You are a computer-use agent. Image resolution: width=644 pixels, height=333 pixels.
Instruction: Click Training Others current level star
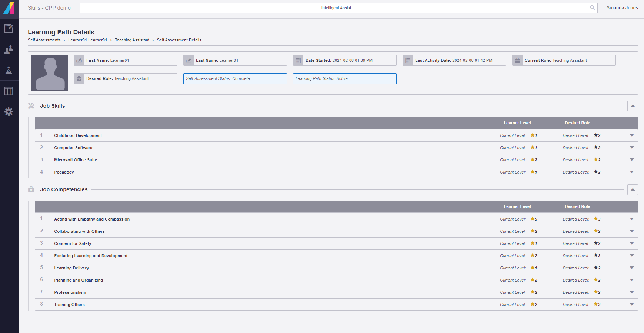click(x=533, y=304)
